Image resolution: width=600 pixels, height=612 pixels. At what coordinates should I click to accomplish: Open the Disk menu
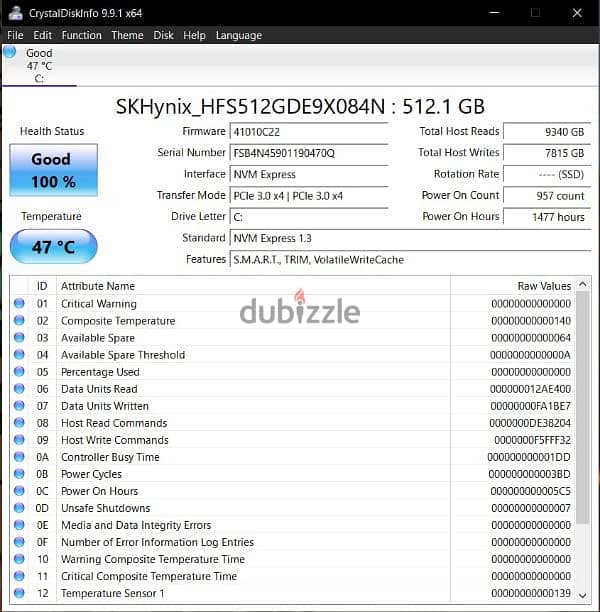pos(163,36)
